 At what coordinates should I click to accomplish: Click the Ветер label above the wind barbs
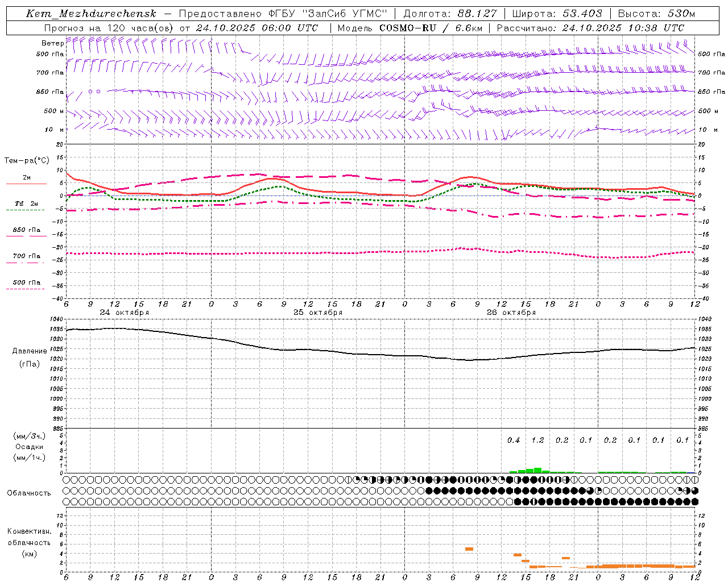tap(52, 43)
